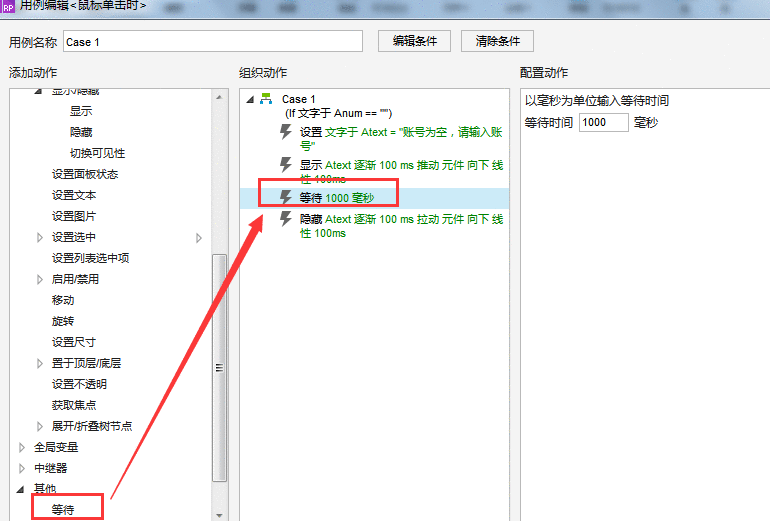Focus the 用例名称 Case 1 field
The height and width of the screenshot is (521, 770).
click(x=213, y=41)
